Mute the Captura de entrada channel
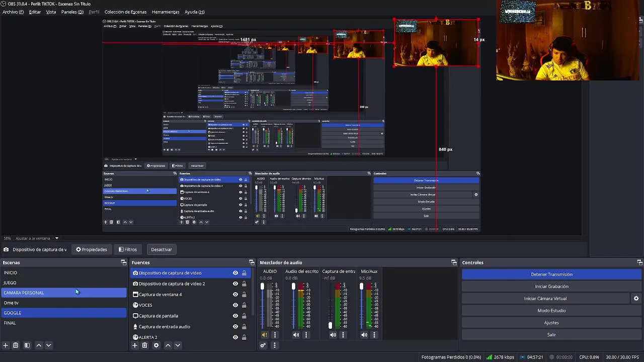644x362 pixels. 333,335
